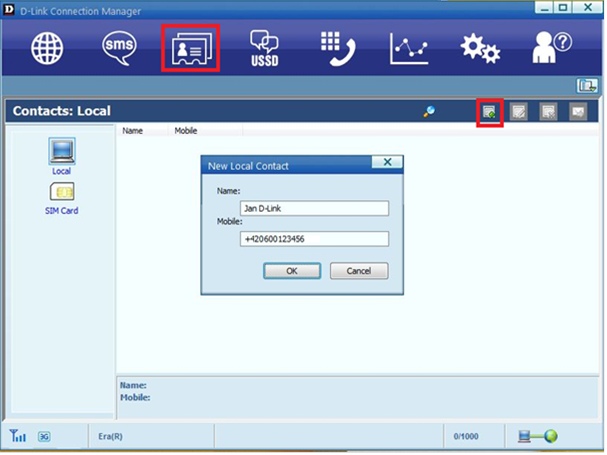This screenshot has height=455, width=607.
Task: Click the OK button in dialog
Action: click(x=292, y=271)
